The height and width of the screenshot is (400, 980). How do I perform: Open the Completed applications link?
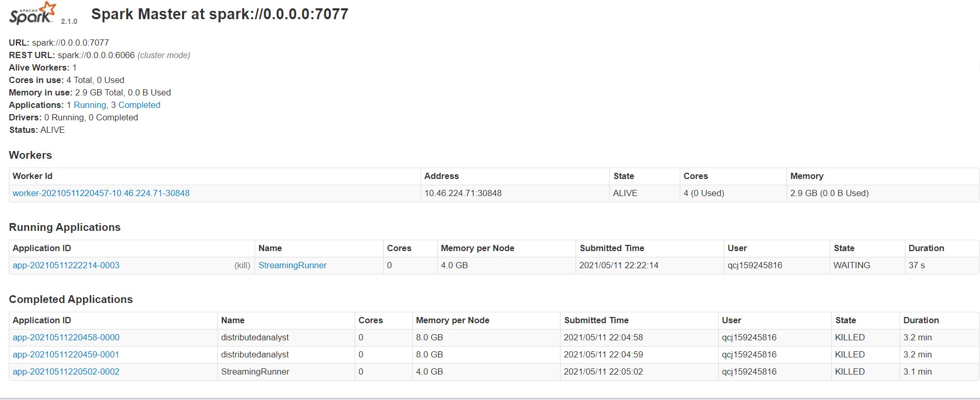[x=139, y=105]
